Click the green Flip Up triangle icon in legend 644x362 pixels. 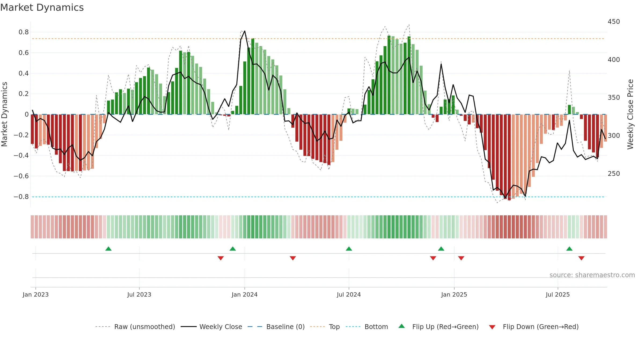coord(402,326)
